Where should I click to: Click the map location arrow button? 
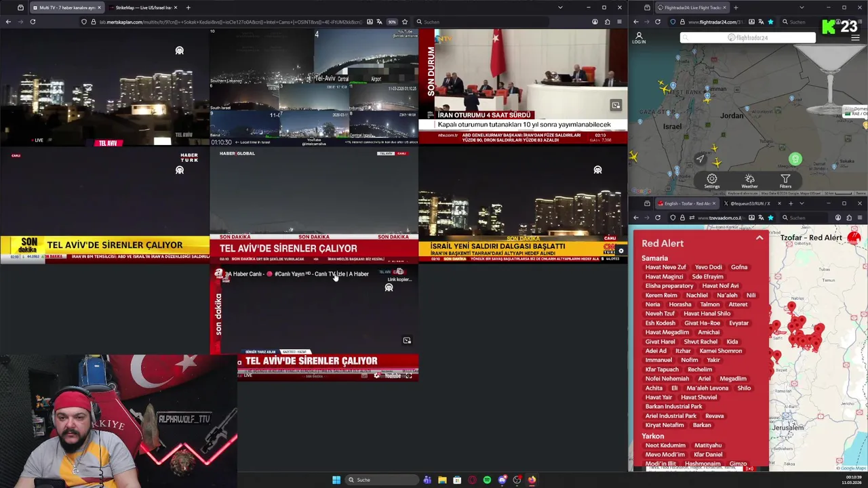[701, 159]
